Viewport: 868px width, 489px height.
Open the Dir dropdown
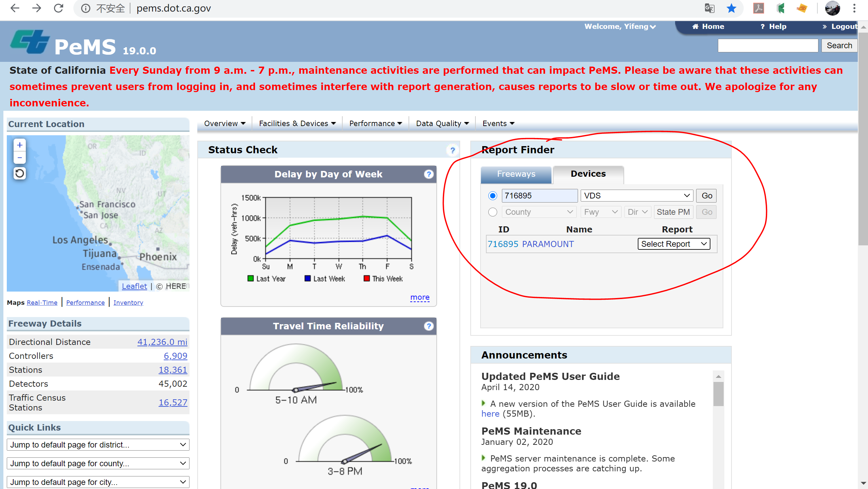(x=637, y=212)
